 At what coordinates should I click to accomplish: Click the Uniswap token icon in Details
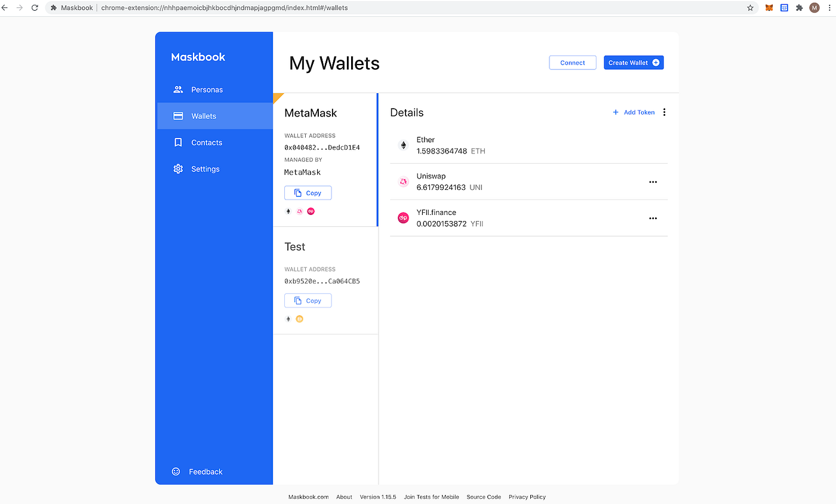click(403, 182)
